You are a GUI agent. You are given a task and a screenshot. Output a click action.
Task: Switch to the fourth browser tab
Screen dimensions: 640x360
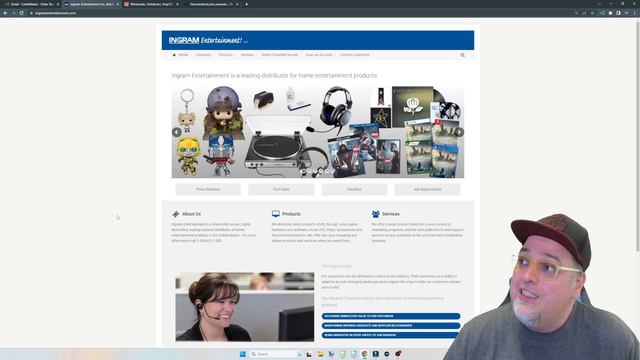point(211,4)
